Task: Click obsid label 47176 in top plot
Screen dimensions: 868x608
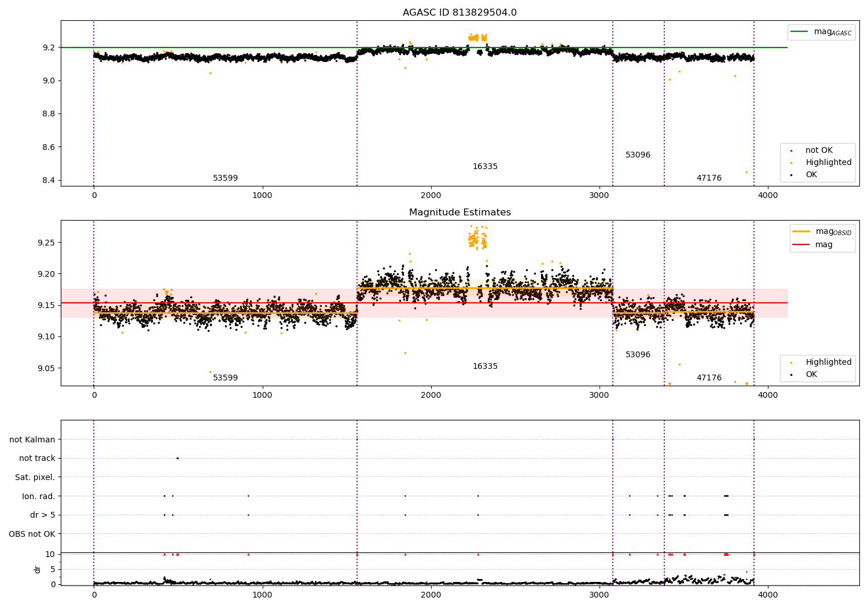Action: [x=709, y=178]
